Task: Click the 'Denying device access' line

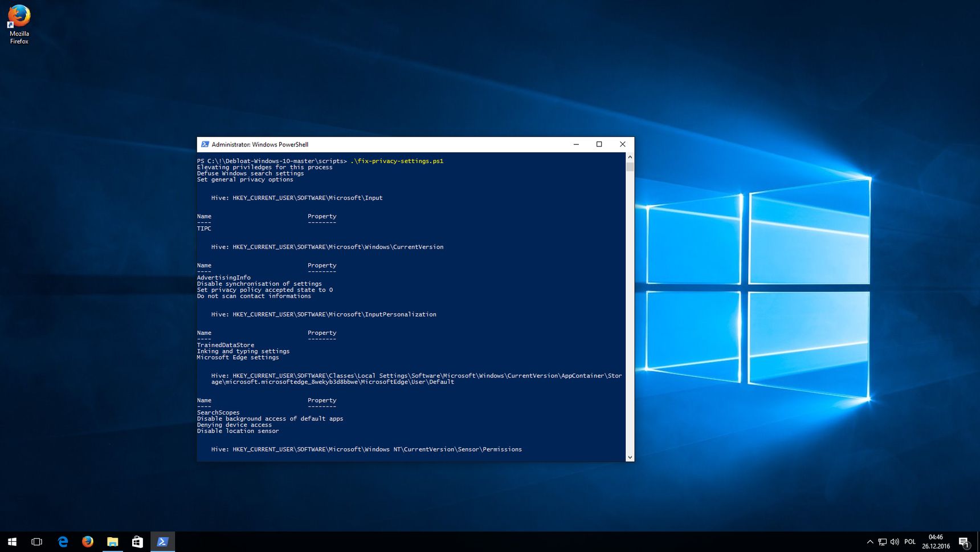Action: tap(235, 425)
